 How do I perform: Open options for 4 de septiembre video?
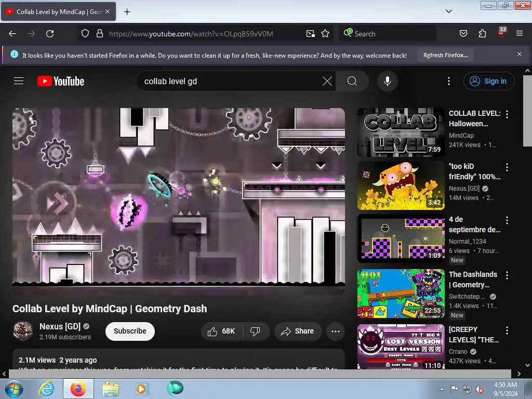pos(507,220)
